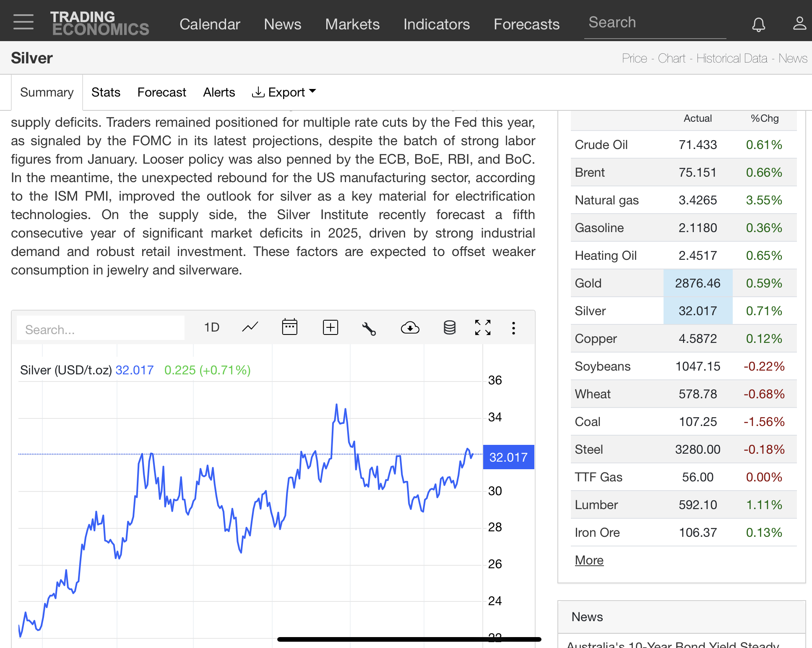Click the Trading Economics logo
The height and width of the screenshot is (648, 812).
coord(100,23)
